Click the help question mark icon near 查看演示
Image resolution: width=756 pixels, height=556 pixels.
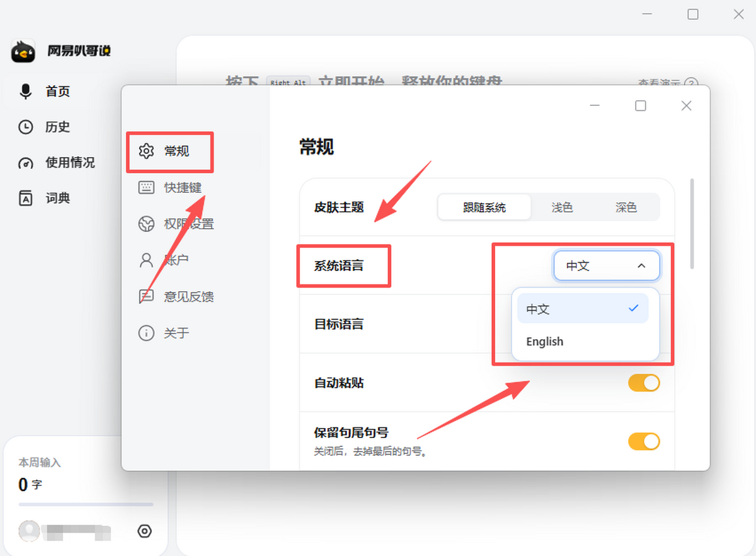tap(691, 83)
